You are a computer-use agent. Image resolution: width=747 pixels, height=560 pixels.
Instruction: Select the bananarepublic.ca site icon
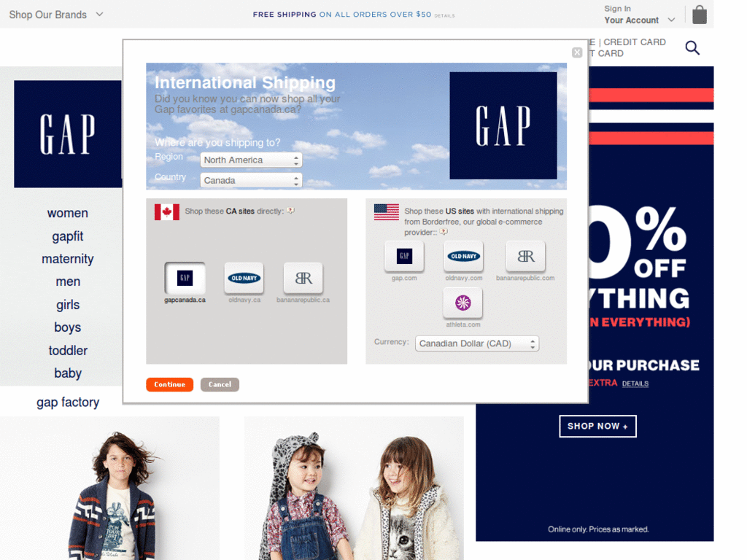click(x=303, y=278)
